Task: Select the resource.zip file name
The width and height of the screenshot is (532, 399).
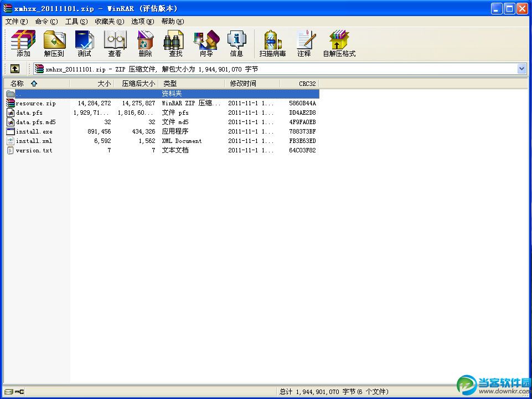Action: click(x=35, y=103)
